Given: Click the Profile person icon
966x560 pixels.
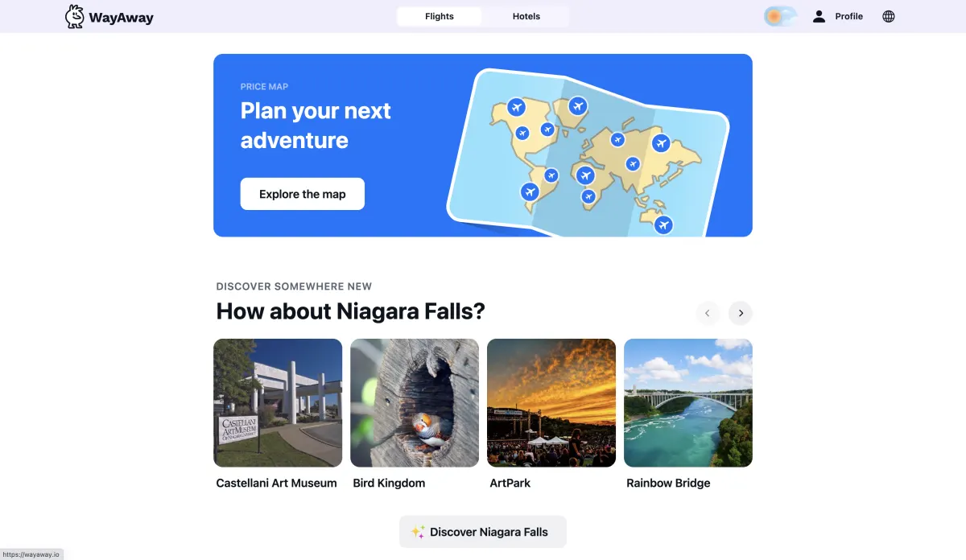Looking at the screenshot, I should 819,16.
